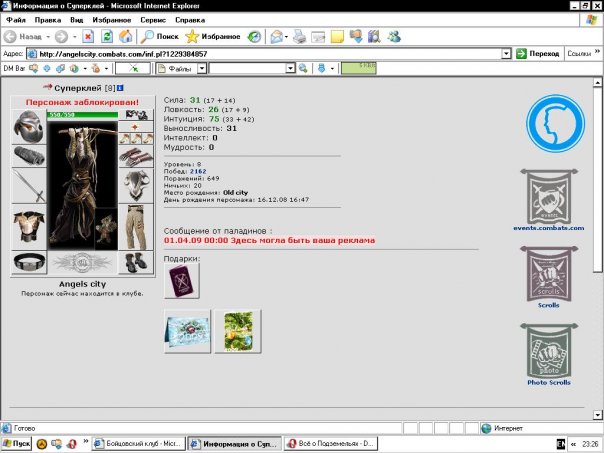Select helmet equipment slot
The width and height of the screenshot is (604, 453).
(29, 127)
